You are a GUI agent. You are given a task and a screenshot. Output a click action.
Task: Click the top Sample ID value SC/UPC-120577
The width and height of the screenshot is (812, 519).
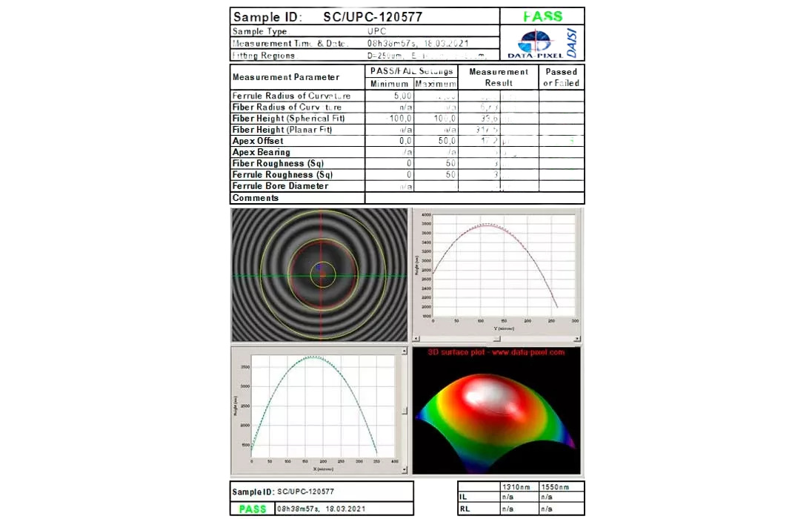click(371, 16)
